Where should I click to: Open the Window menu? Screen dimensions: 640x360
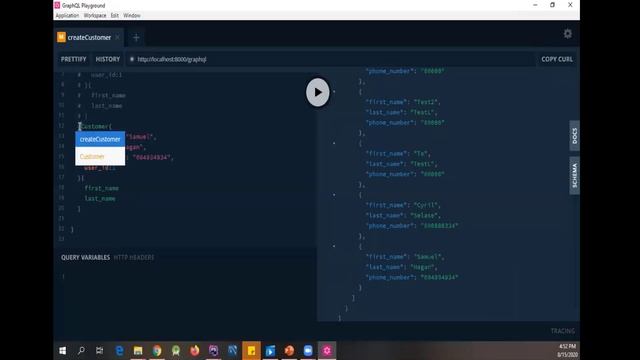point(132,16)
